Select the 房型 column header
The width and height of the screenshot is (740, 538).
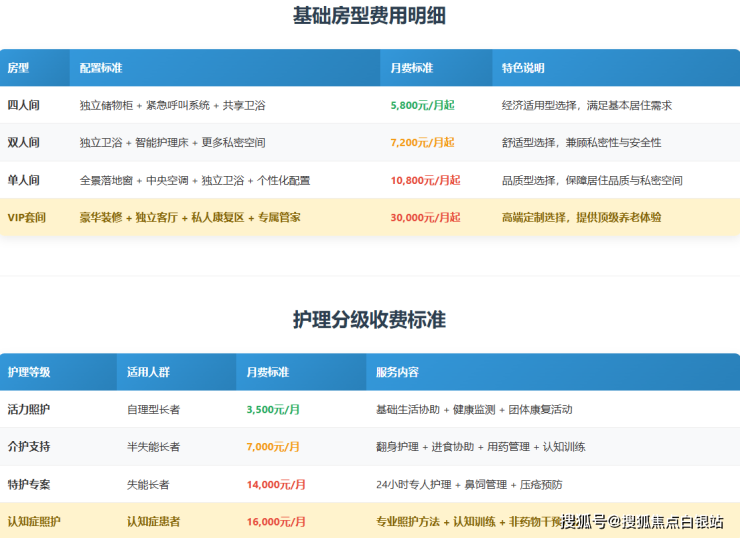coord(19,68)
